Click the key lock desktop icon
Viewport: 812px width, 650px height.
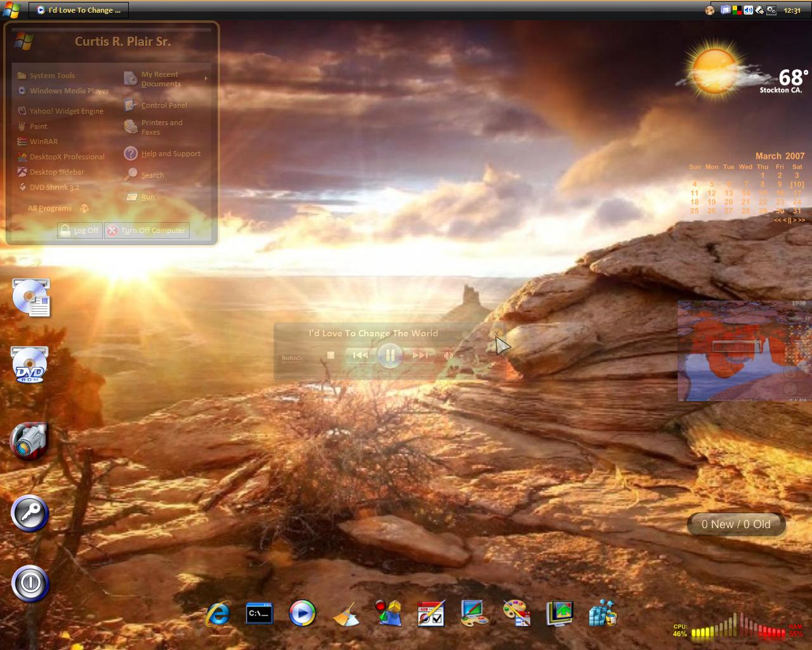click(x=30, y=513)
